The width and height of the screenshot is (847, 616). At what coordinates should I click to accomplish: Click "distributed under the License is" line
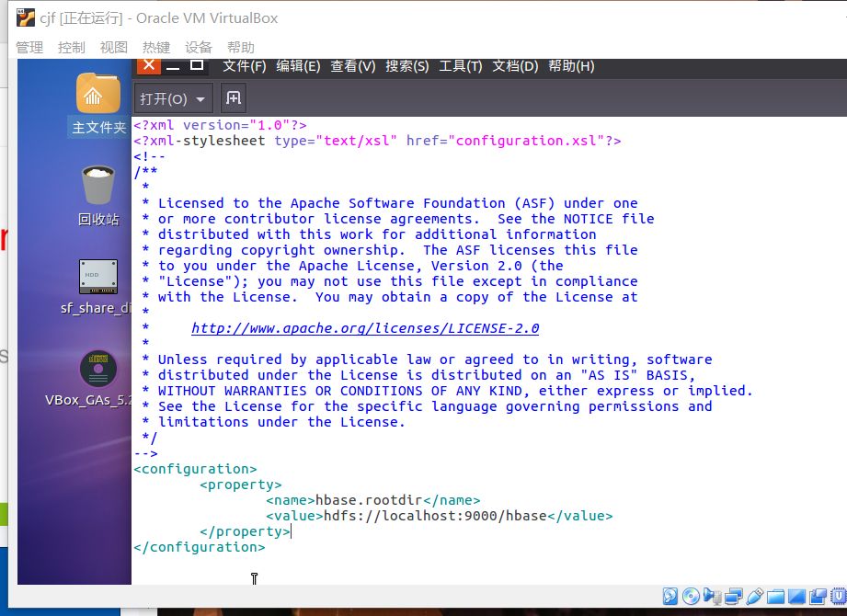coord(418,375)
